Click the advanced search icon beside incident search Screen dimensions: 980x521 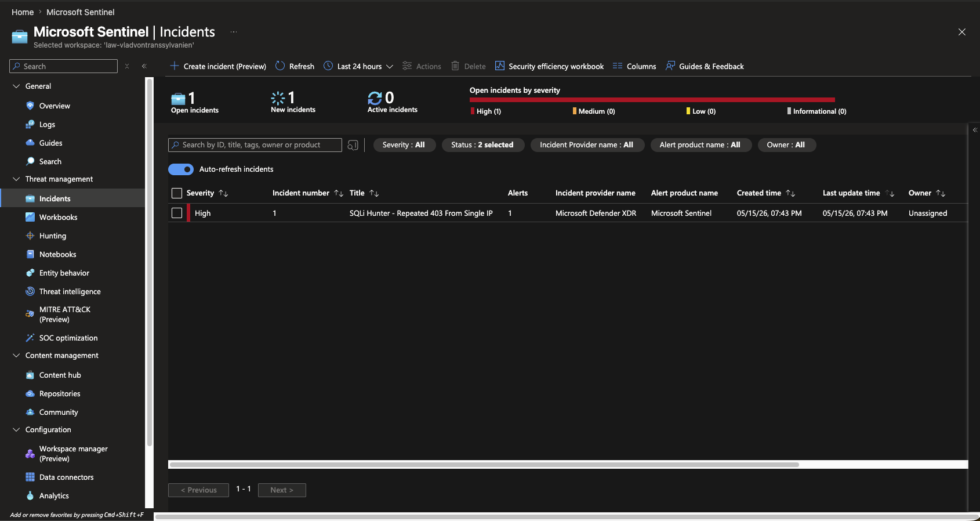(x=353, y=145)
